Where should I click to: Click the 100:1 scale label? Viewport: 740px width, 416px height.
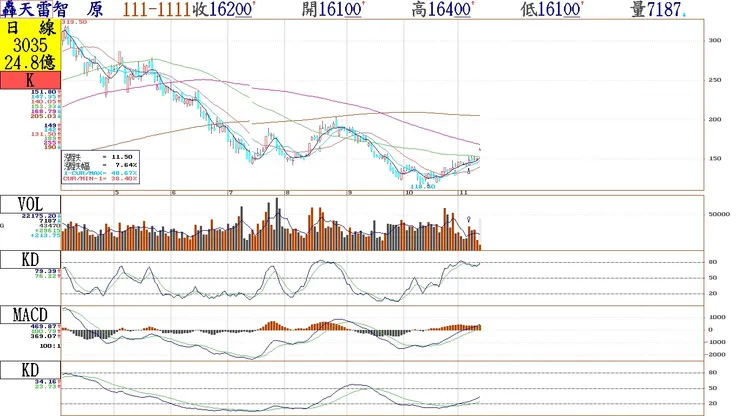pyautogui.click(x=50, y=346)
